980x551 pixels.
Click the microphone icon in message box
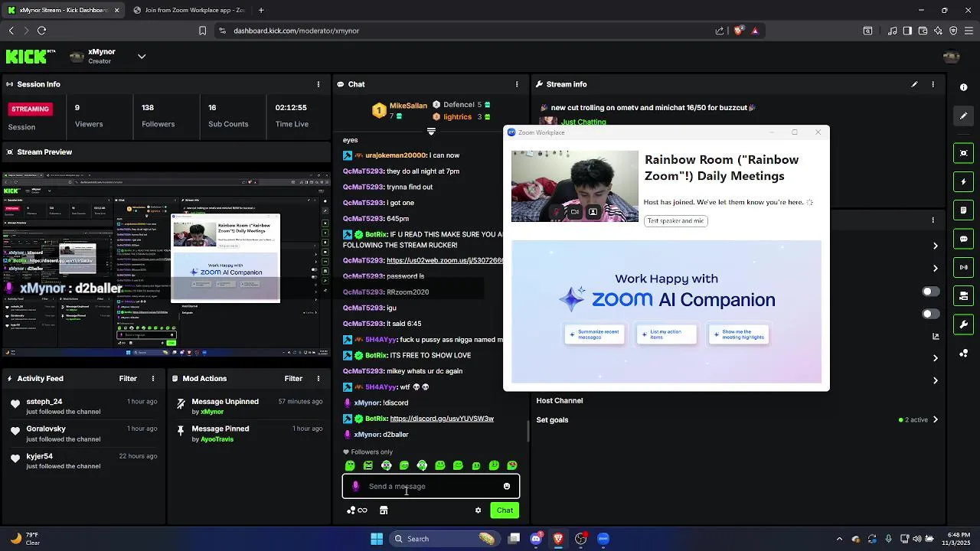click(355, 486)
